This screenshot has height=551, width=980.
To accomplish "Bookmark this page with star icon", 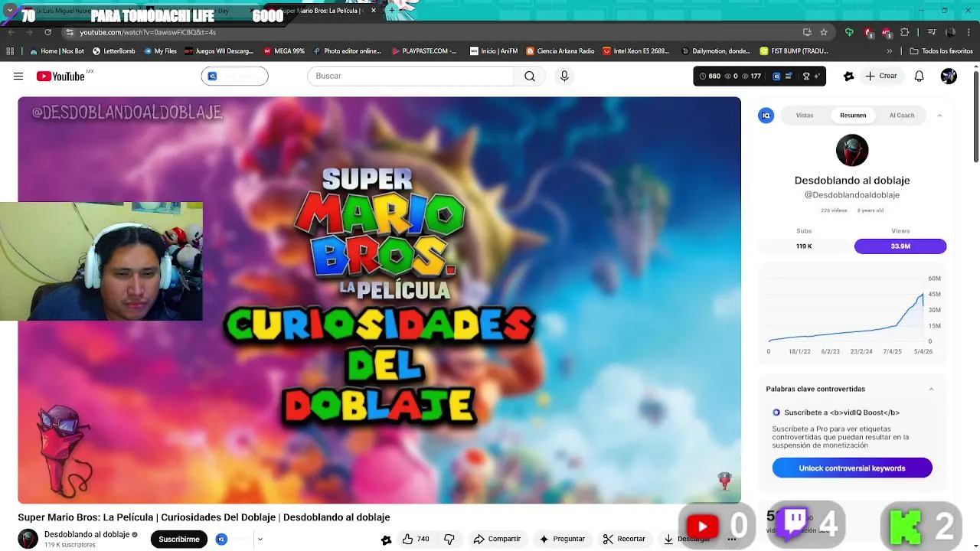I will coord(824,32).
